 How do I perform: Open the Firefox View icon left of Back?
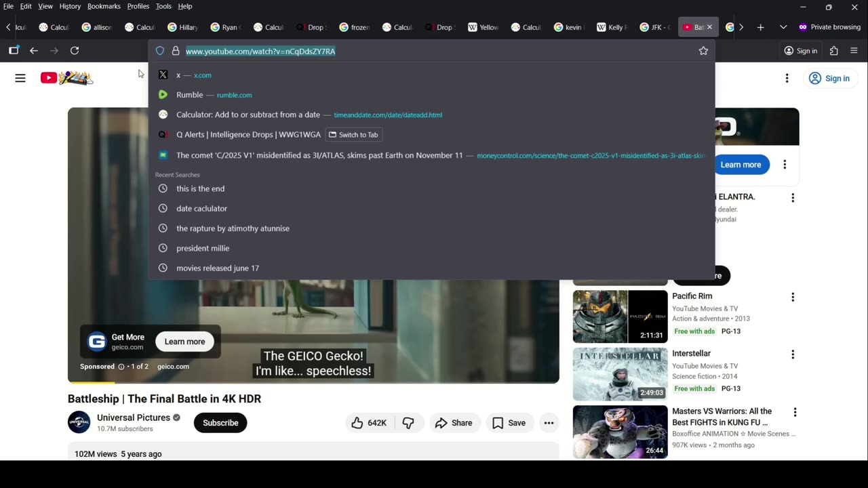click(14, 51)
